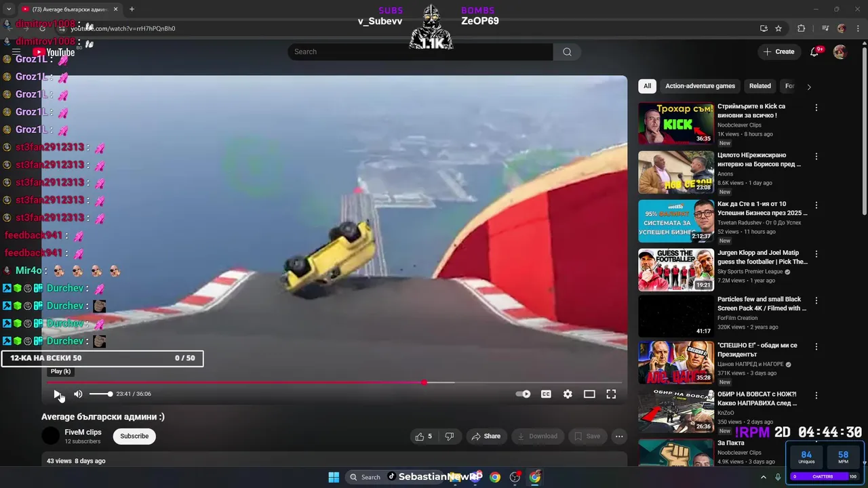
Task: Open new browser tab with plus
Action: click(x=132, y=9)
